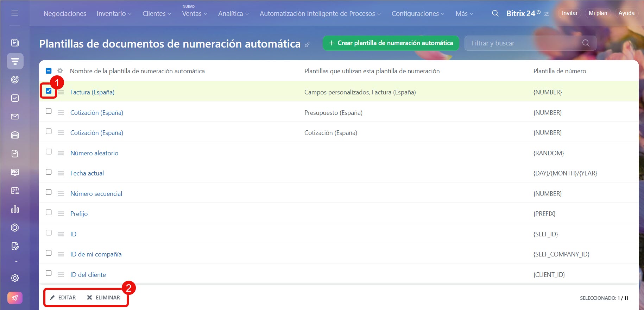The height and width of the screenshot is (310, 644).
Task: Open the settings gear icon in sidebar
Action: pyautogui.click(x=15, y=278)
